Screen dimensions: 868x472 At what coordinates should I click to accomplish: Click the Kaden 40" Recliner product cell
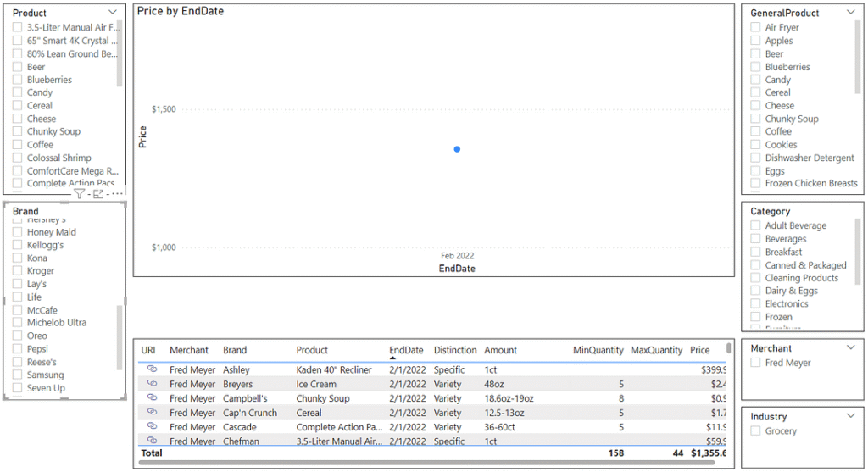coord(334,369)
